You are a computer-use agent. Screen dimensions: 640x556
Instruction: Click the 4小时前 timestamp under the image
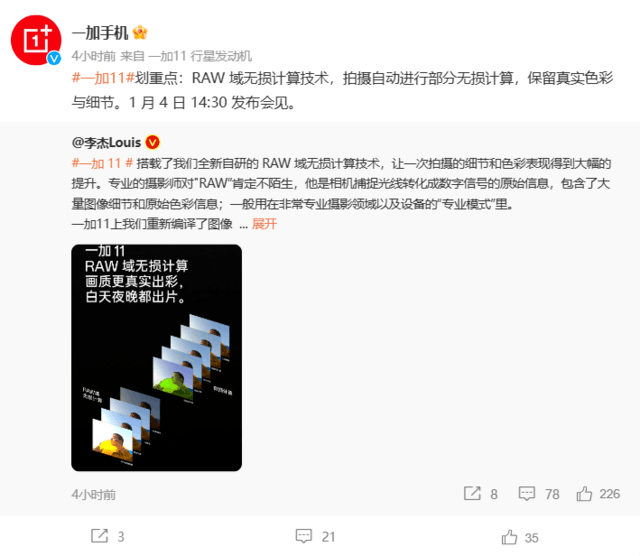click(x=94, y=494)
